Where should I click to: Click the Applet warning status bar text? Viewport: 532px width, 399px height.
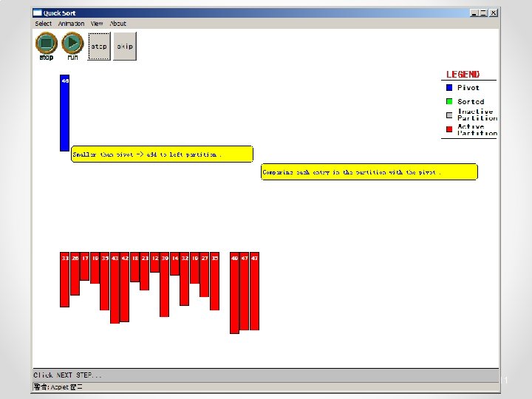pos(58,386)
